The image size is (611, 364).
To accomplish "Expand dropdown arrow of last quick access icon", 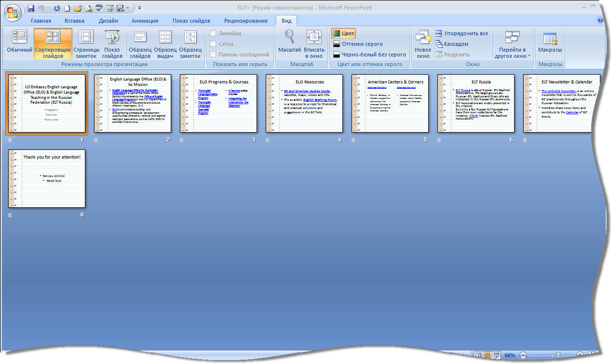I will pyautogui.click(x=127, y=8).
